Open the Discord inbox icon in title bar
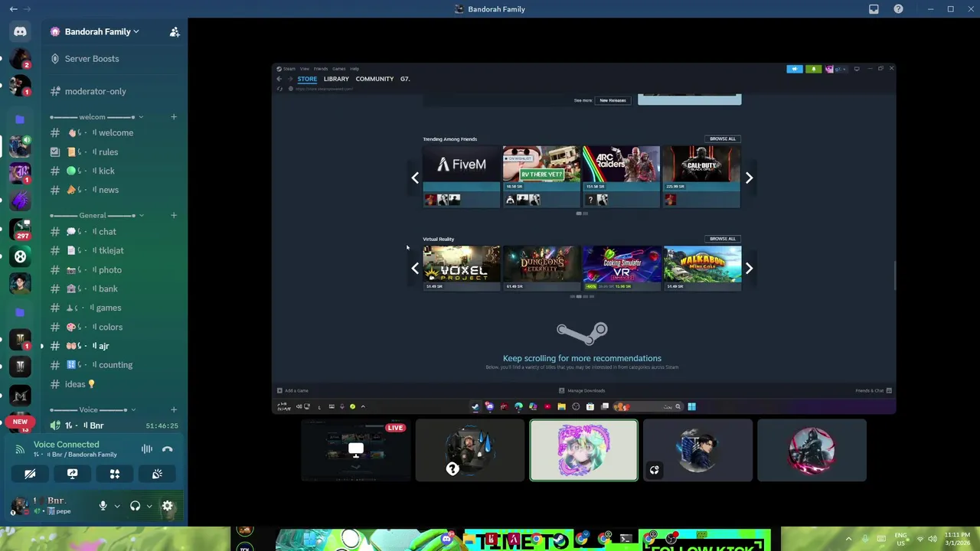980x551 pixels. pyautogui.click(x=874, y=9)
